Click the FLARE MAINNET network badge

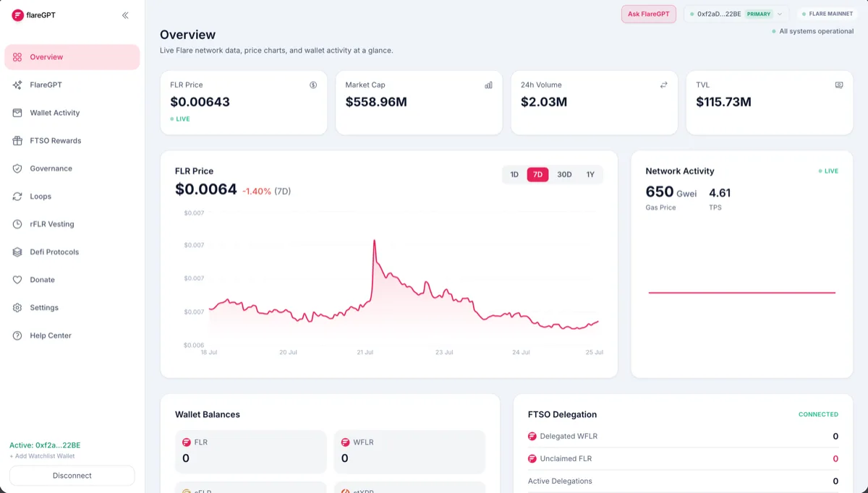(x=827, y=14)
